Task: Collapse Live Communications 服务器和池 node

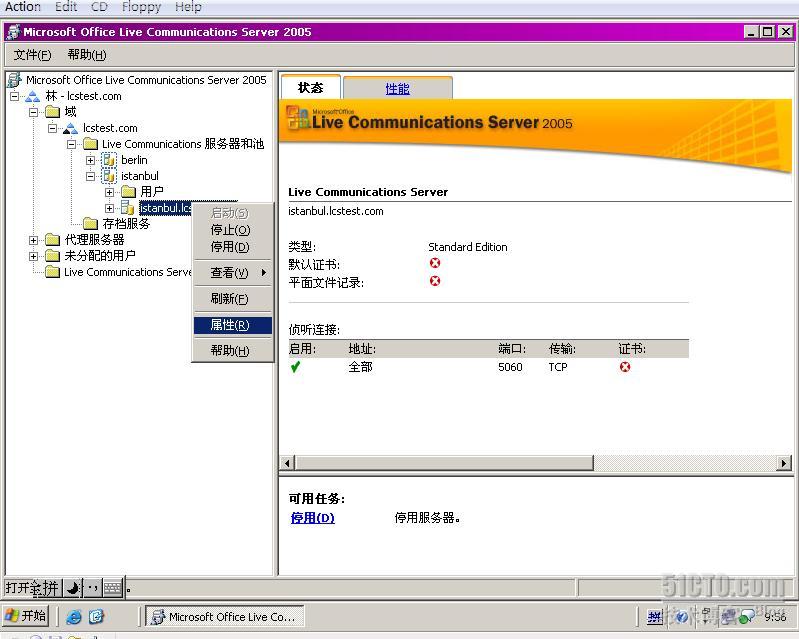Action: (x=71, y=144)
